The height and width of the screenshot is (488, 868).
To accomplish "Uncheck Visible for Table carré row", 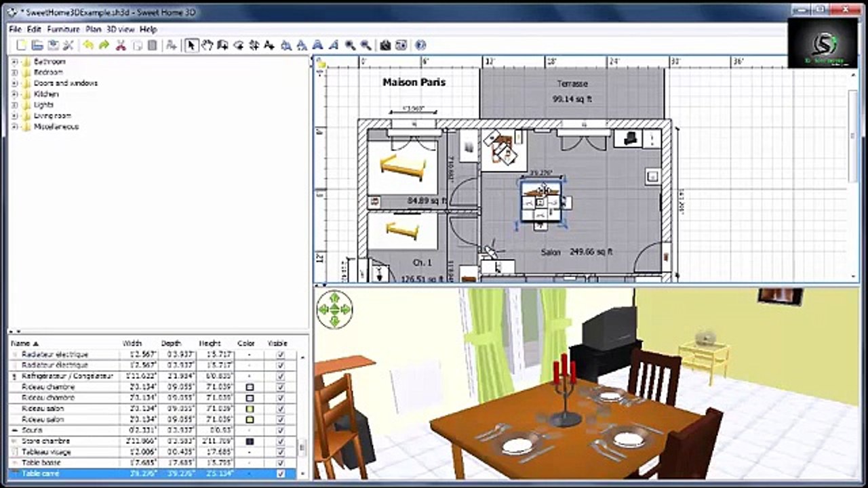I will coord(281,474).
